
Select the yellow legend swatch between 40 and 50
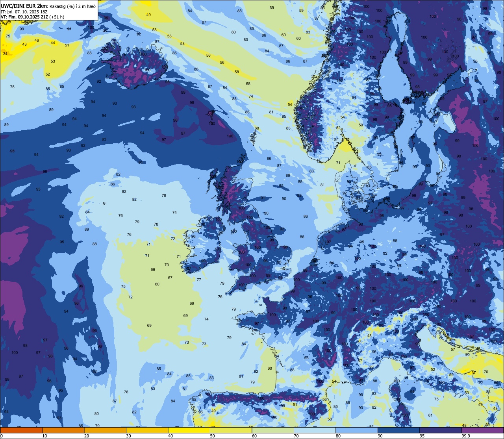point(189,430)
